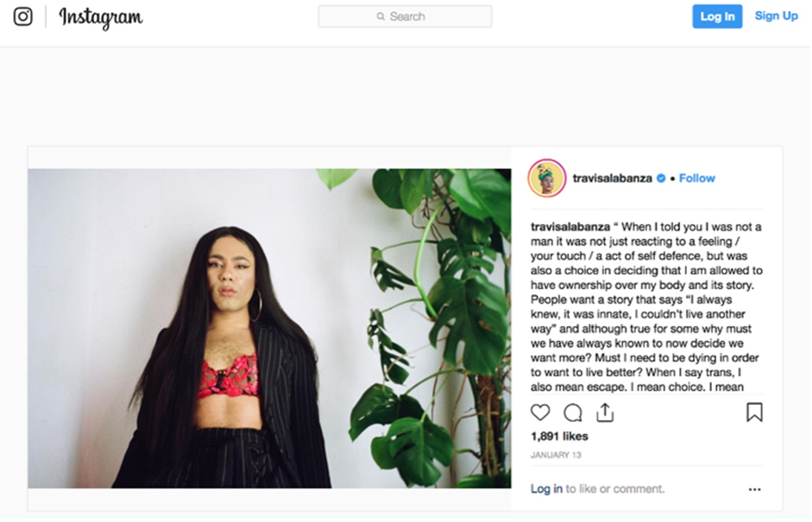
Task: Open the Instagram wordmark home link
Action: [x=101, y=17]
